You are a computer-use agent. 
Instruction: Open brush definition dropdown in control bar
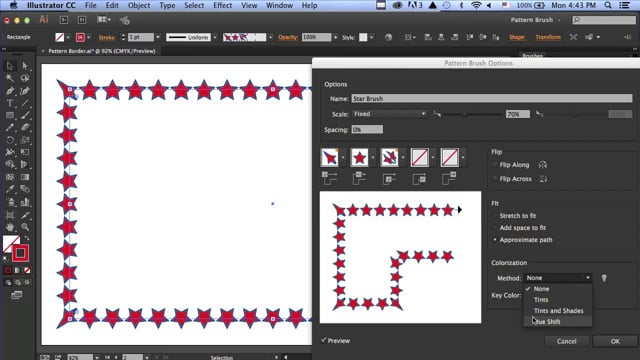coord(270,37)
